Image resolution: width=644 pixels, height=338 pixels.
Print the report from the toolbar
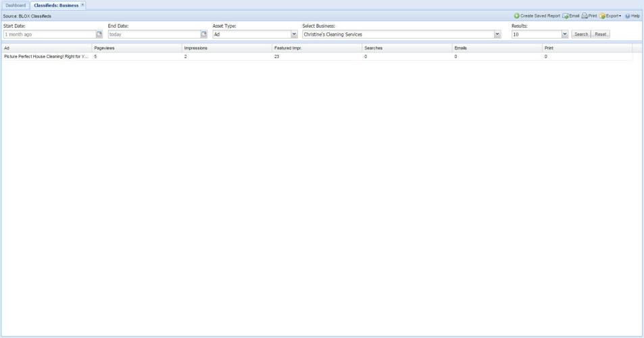589,16
